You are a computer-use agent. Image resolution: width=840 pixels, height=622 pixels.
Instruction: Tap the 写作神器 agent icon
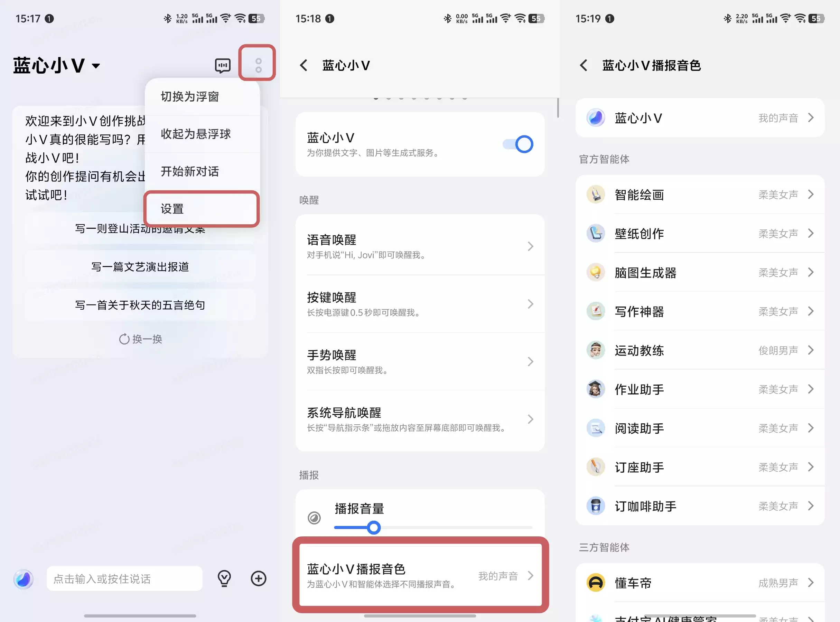596,311
